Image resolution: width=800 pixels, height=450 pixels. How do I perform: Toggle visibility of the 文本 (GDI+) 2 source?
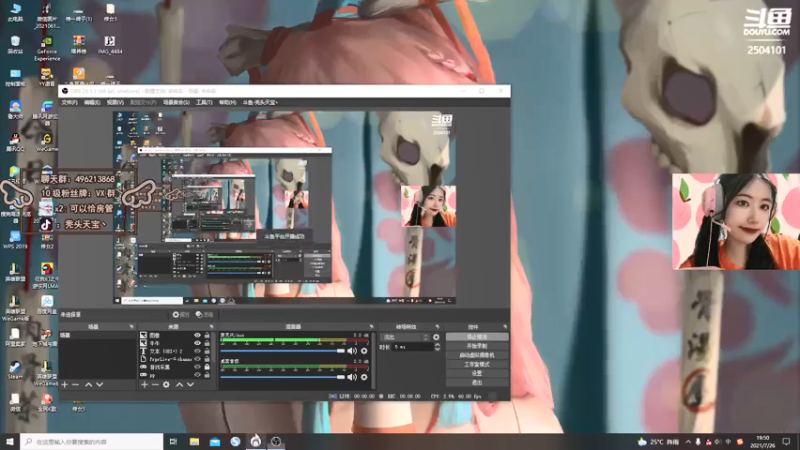coord(197,351)
